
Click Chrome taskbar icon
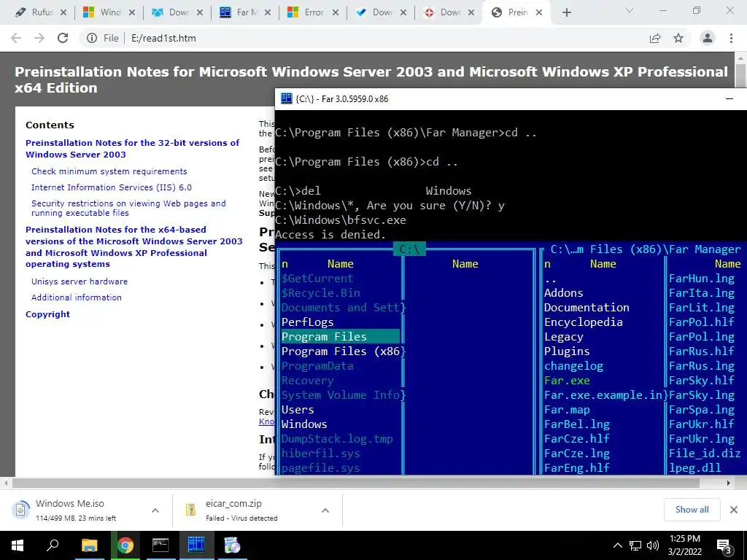pyautogui.click(x=125, y=545)
